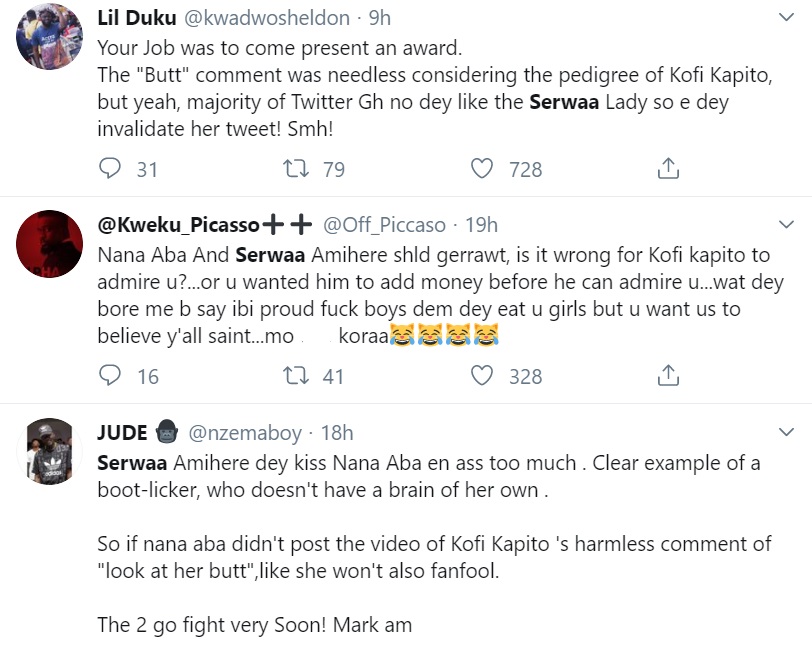Screen dimensions: 812x647
Task: Open the chevron menu on Kweku_Picasso's tweet
Action: 787,224
